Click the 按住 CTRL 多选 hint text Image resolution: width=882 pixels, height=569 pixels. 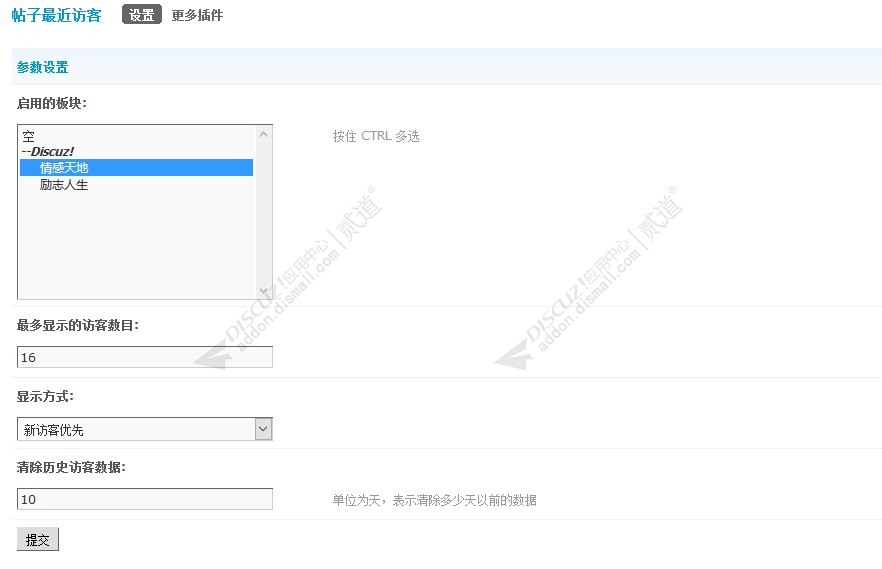point(376,136)
